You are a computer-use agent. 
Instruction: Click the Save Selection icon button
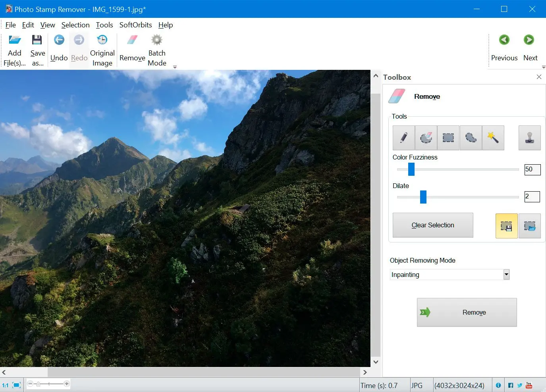tap(506, 226)
